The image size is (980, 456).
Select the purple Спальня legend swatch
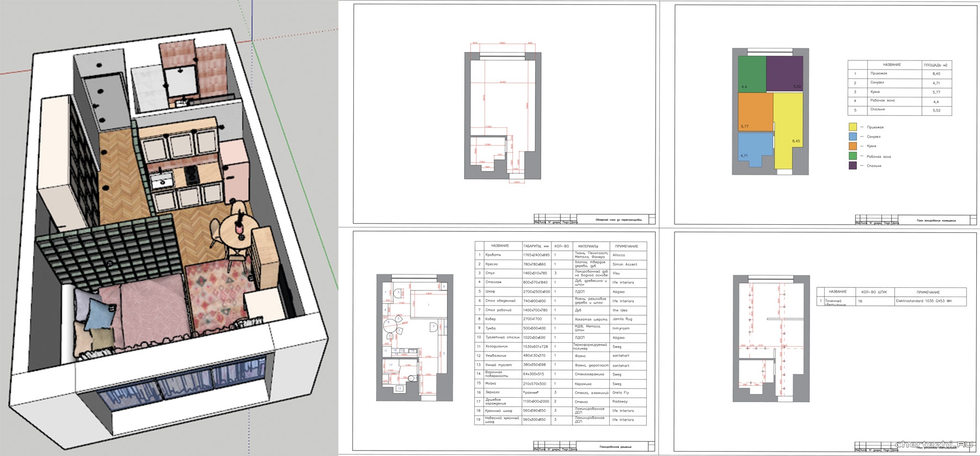(853, 165)
